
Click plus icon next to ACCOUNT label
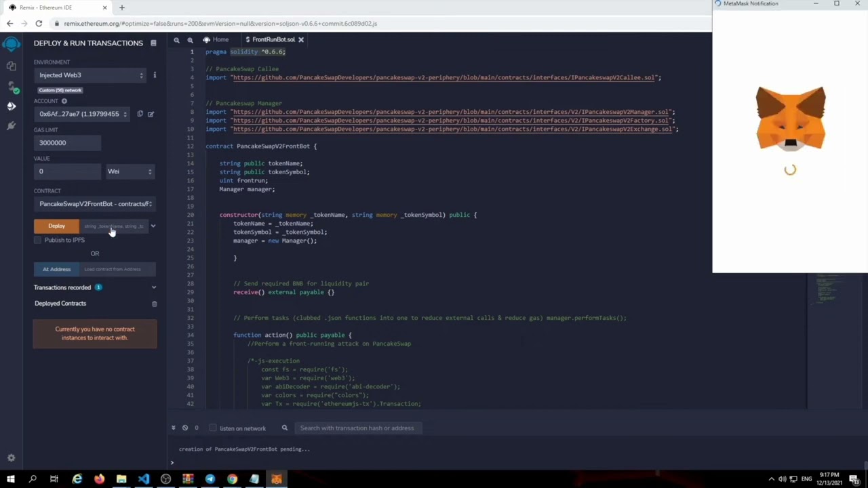click(x=64, y=101)
